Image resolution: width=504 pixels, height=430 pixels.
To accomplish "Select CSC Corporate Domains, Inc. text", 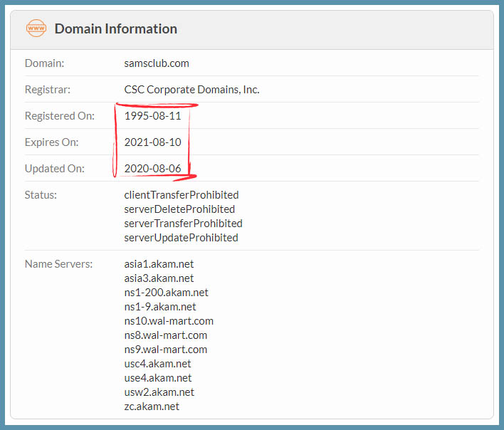I will pyautogui.click(x=191, y=89).
